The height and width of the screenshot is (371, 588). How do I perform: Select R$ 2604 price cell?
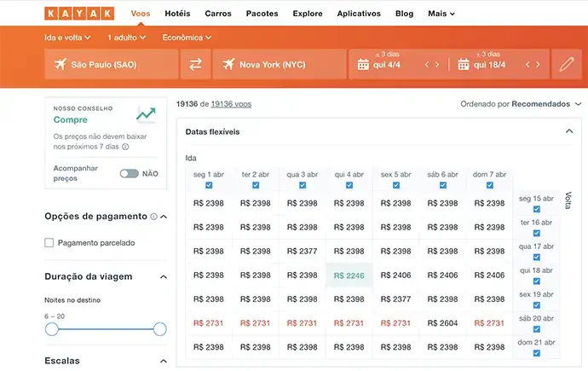coord(442,323)
